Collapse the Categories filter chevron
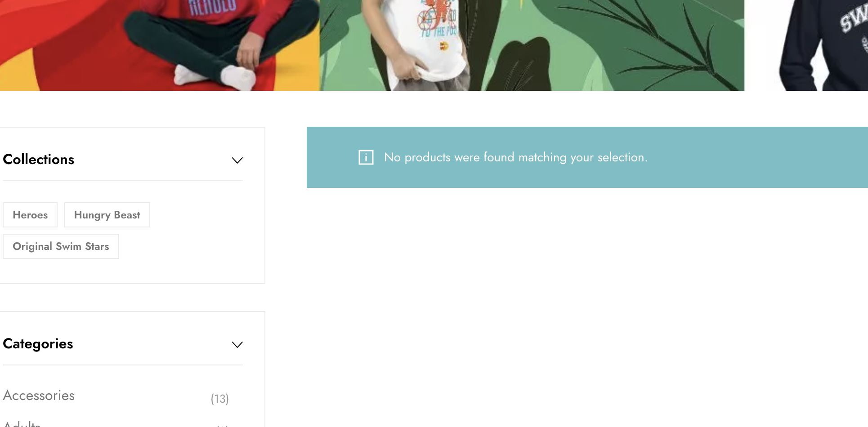The height and width of the screenshot is (427, 868). pos(237,344)
